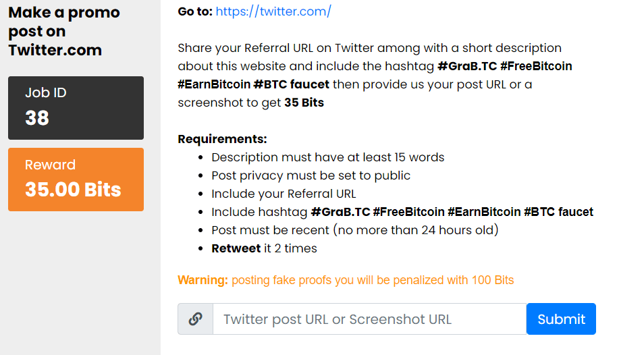Click the 'Go to:' label
644x355 pixels.
195,11
